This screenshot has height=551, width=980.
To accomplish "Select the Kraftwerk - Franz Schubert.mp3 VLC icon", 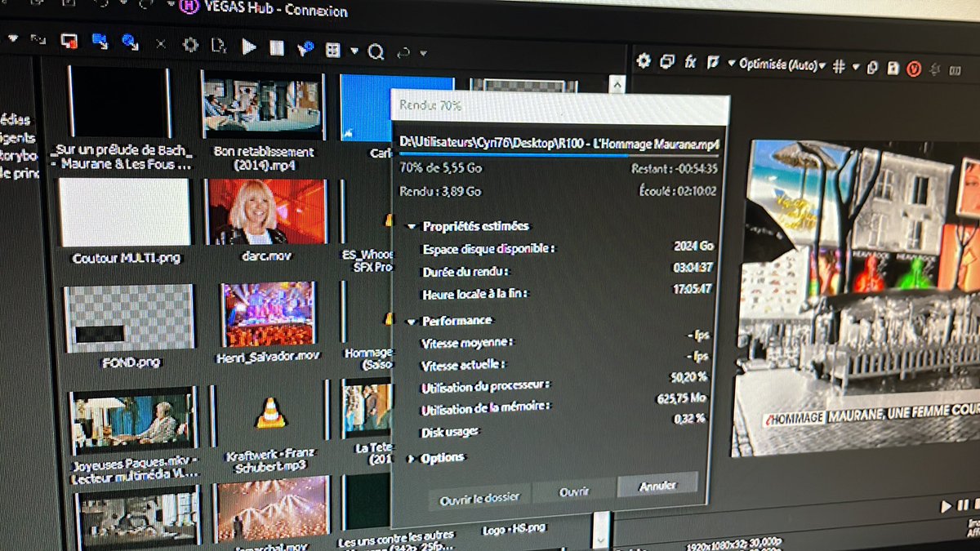I will (x=270, y=412).
